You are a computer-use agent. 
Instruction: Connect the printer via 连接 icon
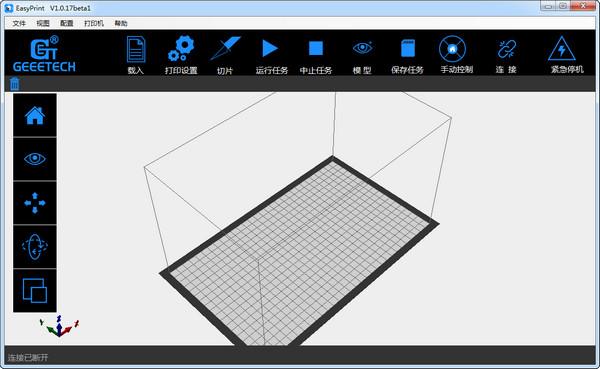tap(507, 49)
